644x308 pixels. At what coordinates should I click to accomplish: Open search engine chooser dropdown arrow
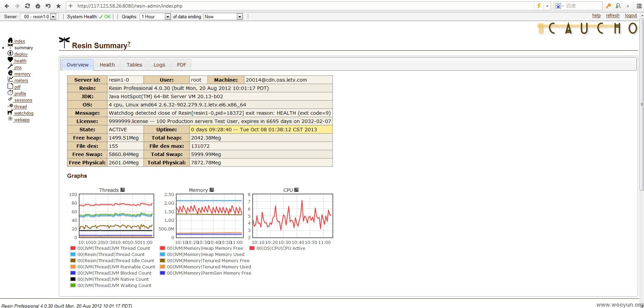click(563, 6)
